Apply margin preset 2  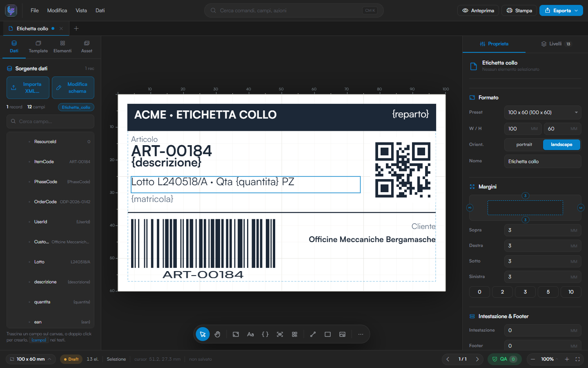pyautogui.click(x=502, y=292)
